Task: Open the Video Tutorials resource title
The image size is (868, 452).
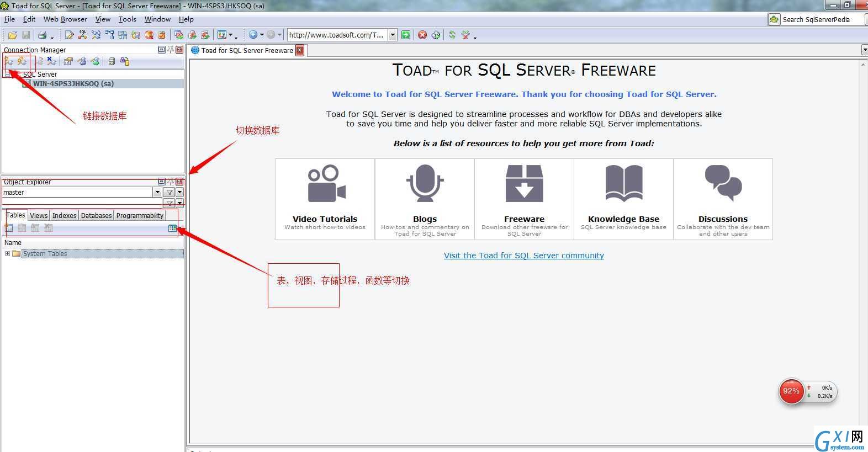Action: [x=325, y=219]
